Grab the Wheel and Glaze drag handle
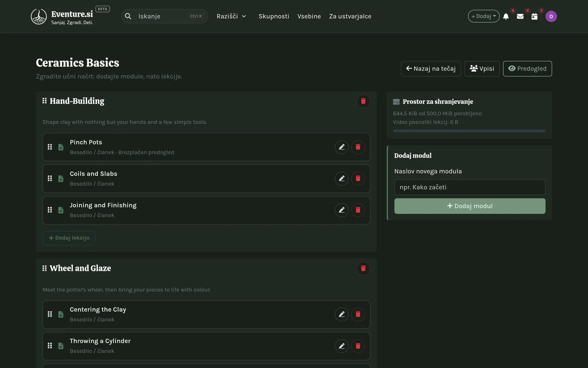Image resolution: width=588 pixels, height=368 pixels. pyautogui.click(x=45, y=268)
